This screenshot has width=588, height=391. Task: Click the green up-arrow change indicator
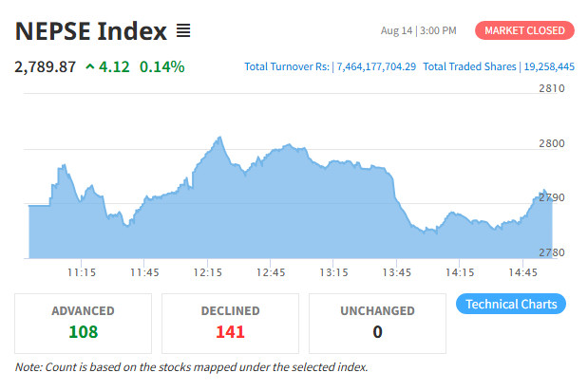tap(90, 67)
